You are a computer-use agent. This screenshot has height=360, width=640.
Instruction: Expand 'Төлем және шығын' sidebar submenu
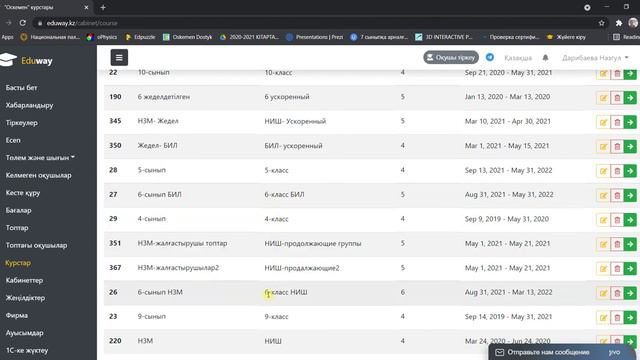[40, 158]
